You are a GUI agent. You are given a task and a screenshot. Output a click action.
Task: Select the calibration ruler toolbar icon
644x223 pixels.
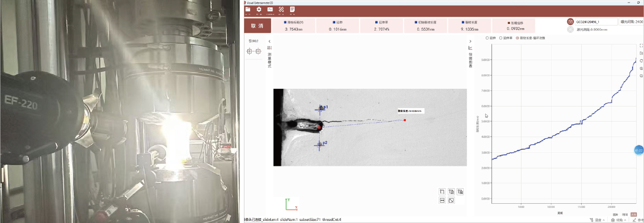point(281,9)
